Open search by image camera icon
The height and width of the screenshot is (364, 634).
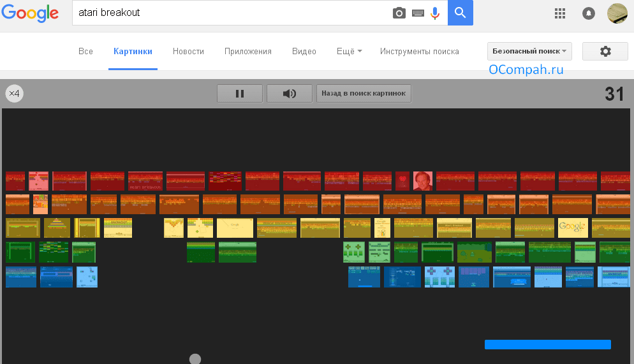399,13
